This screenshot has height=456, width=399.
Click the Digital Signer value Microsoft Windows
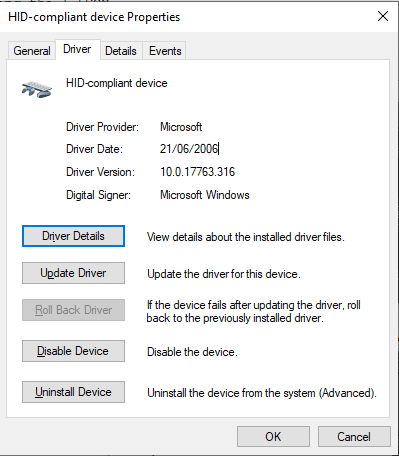point(205,195)
